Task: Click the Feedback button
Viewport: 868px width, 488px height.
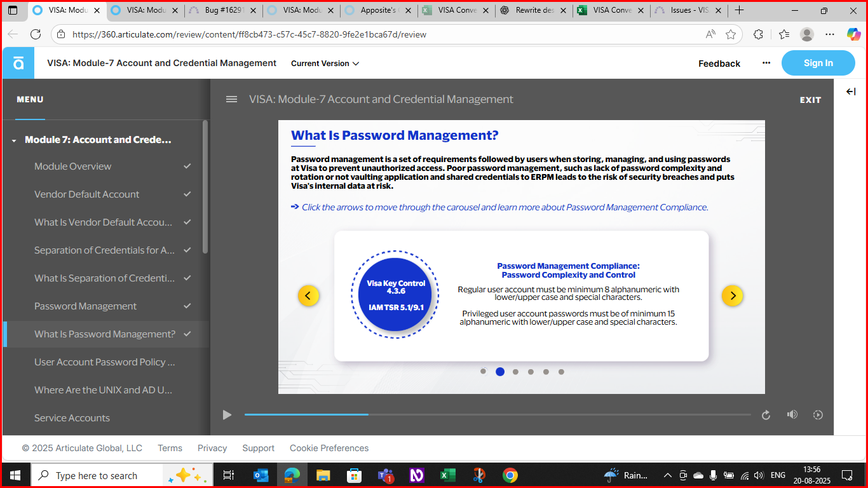Action: [719, 64]
